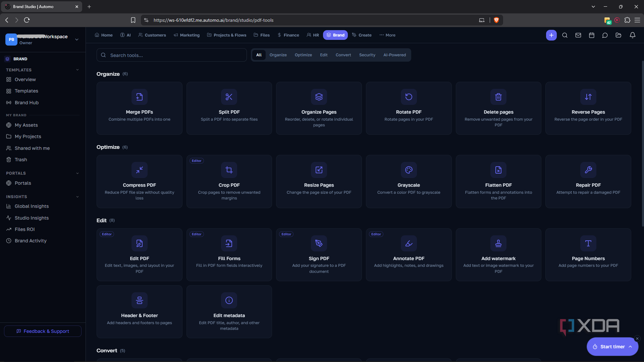Open the calendar icon in top bar
This screenshot has height=362, width=644.
592,35
